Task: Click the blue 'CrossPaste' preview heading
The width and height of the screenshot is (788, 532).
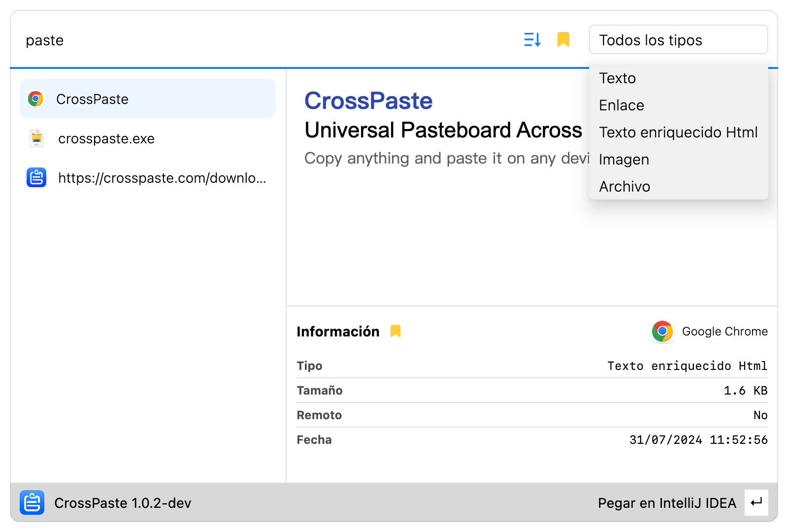Action: coord(368,101)
